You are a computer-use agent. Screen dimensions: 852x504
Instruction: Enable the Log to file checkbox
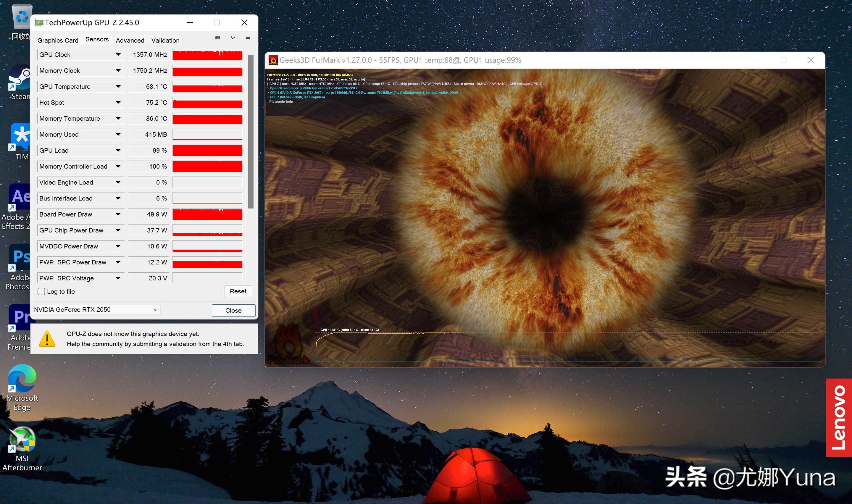pos(41,291)
